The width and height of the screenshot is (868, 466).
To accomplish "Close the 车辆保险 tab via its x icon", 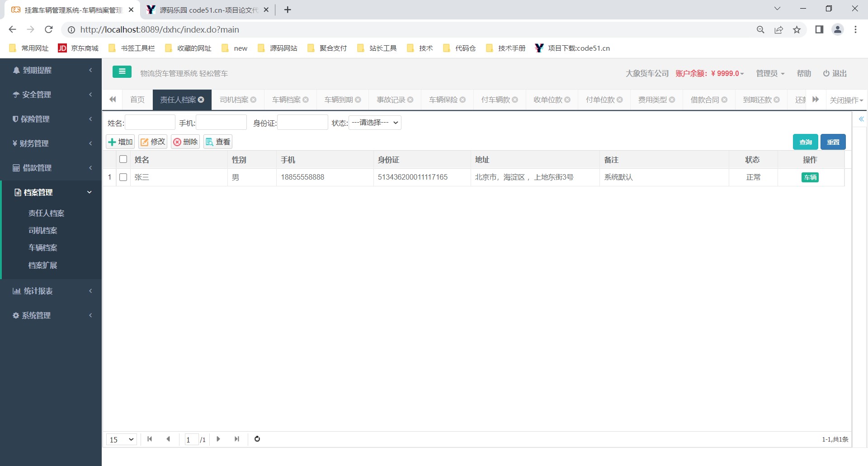I will (x=462, y=100).
